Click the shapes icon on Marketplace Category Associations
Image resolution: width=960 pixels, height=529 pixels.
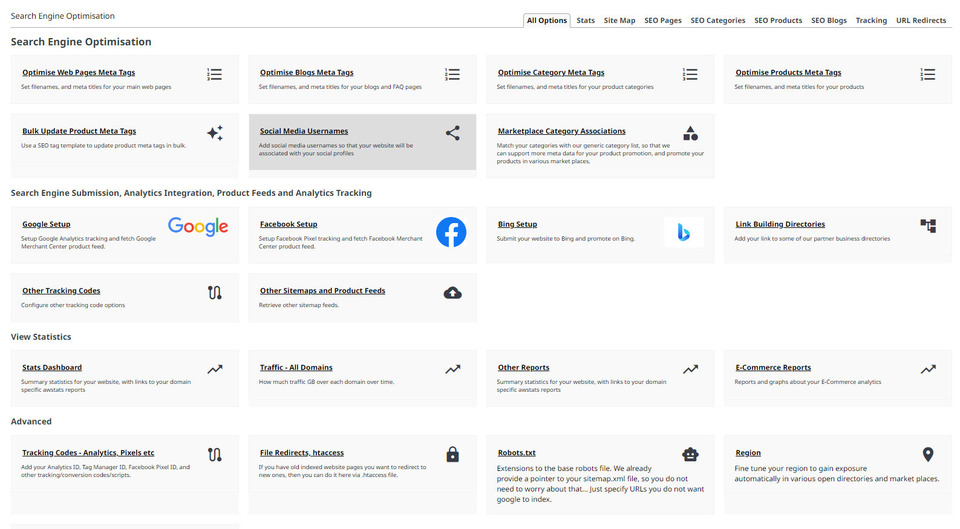[690, 133]
